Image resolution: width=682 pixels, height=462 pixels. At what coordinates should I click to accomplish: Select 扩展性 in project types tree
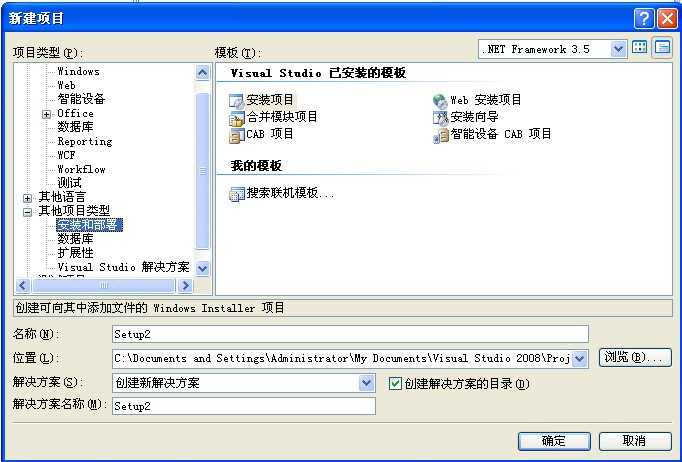coord(75,253)
